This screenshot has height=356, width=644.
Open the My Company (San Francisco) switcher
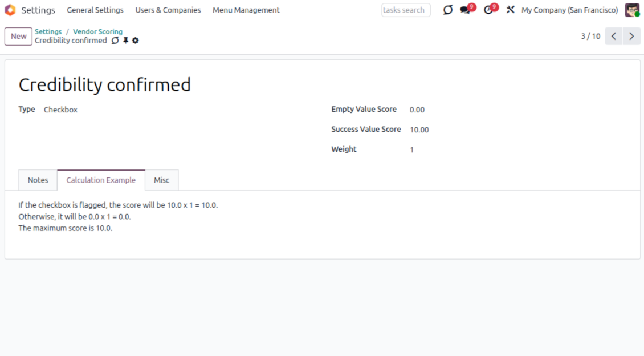tap(569, 10)
